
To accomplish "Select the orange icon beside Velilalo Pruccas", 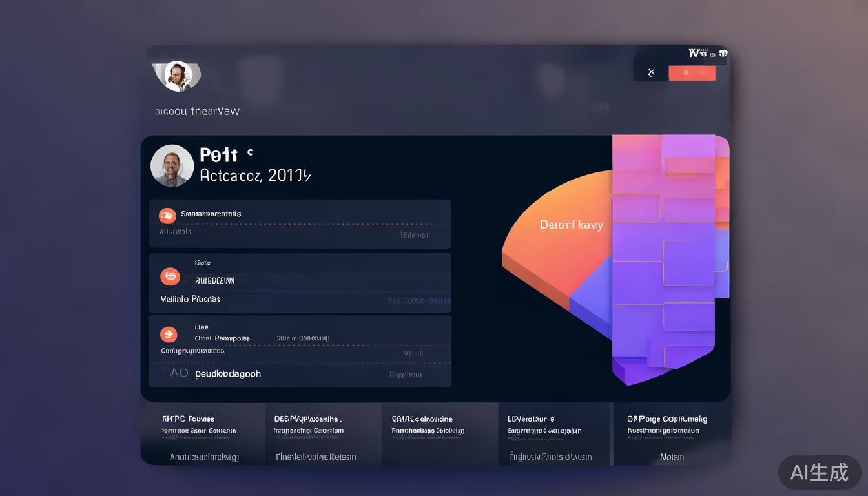I will (x=170, y=276).
